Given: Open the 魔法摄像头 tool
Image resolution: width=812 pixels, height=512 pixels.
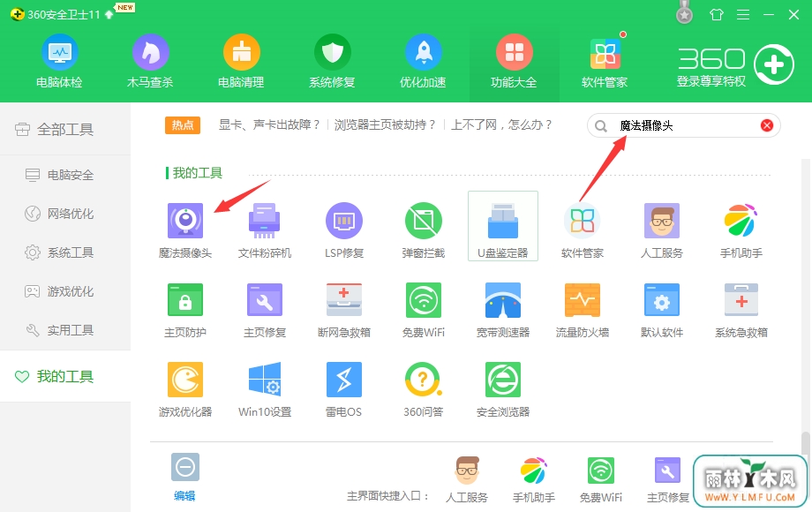Looking at the screenshot, I should tap(184, 230).
